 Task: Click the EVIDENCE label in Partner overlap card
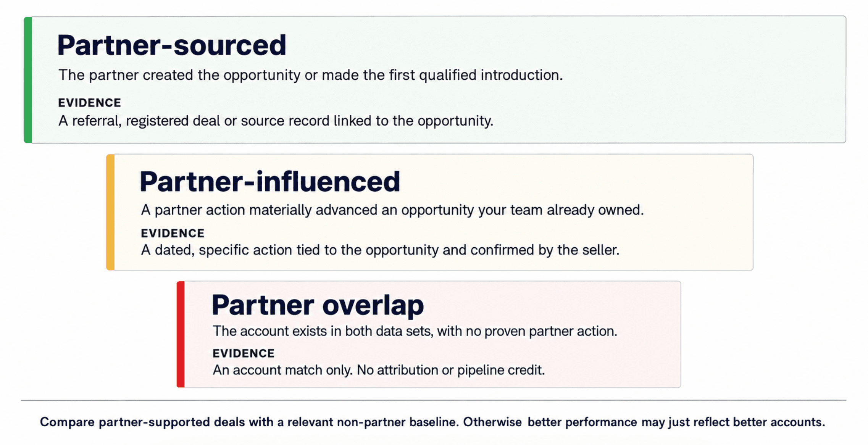pos(244,353)
